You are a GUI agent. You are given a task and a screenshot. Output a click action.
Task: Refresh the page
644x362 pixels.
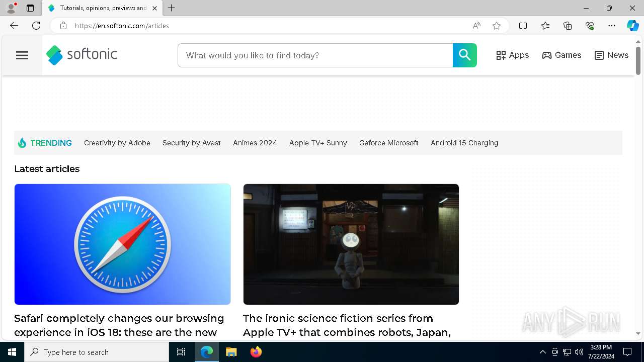[x=36, y=26]
